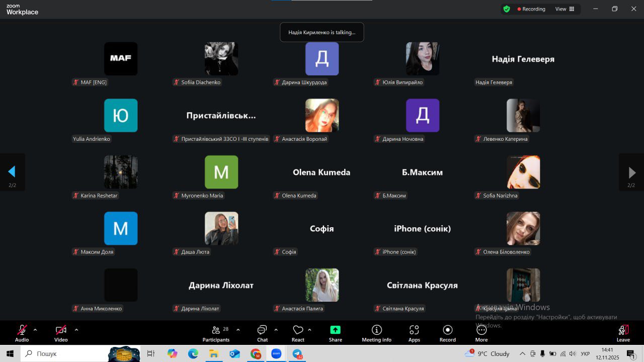Open the More options menu
Viewport: 644px width, 362px height.
[x=481, y=333]
